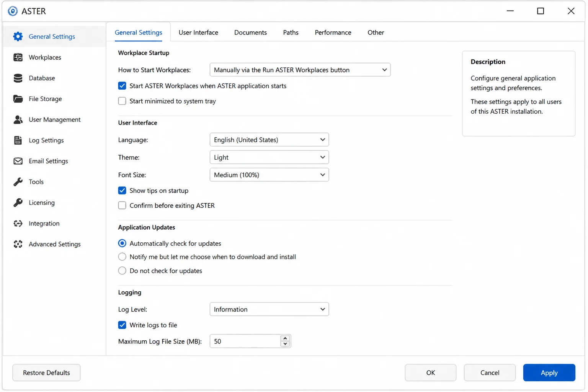The height and width of the screenshot is (392, 588).
Task: Click the Advanced Settings icon
Action: click(x=18, y=244)
